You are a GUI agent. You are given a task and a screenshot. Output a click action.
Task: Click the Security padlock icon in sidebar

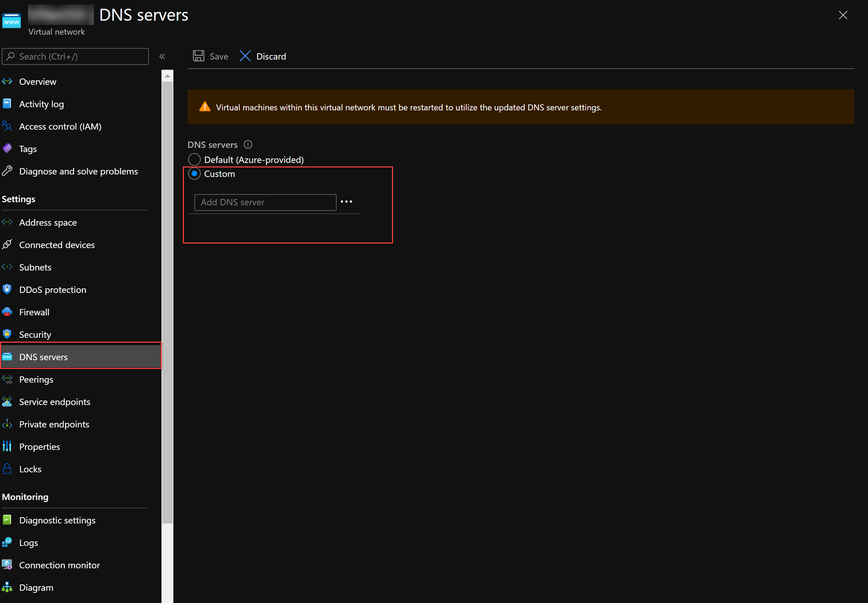point(7,334)
